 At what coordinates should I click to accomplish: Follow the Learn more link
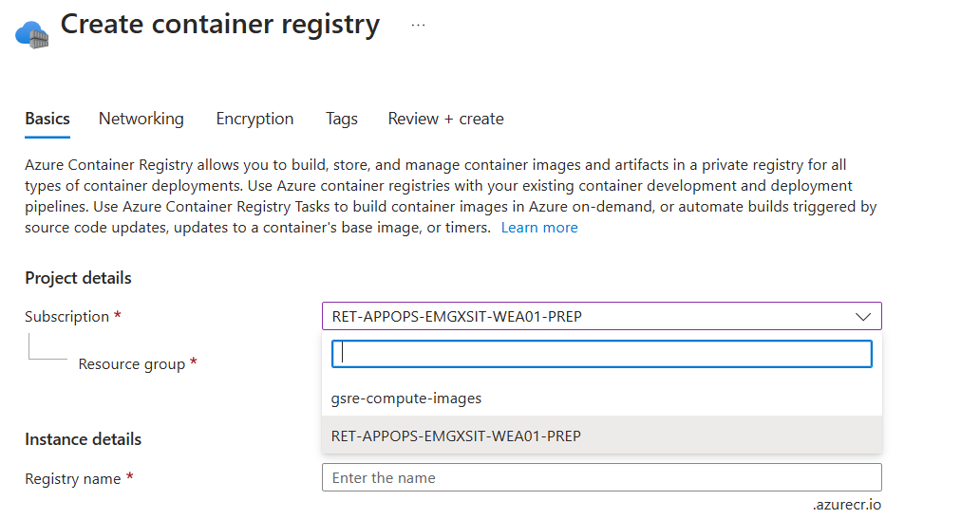coord(539,228)
